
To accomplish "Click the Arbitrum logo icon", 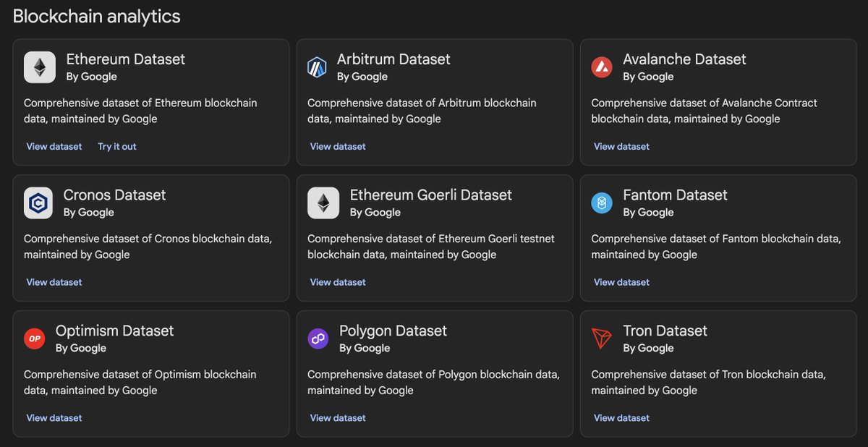I will pos(318,67).
